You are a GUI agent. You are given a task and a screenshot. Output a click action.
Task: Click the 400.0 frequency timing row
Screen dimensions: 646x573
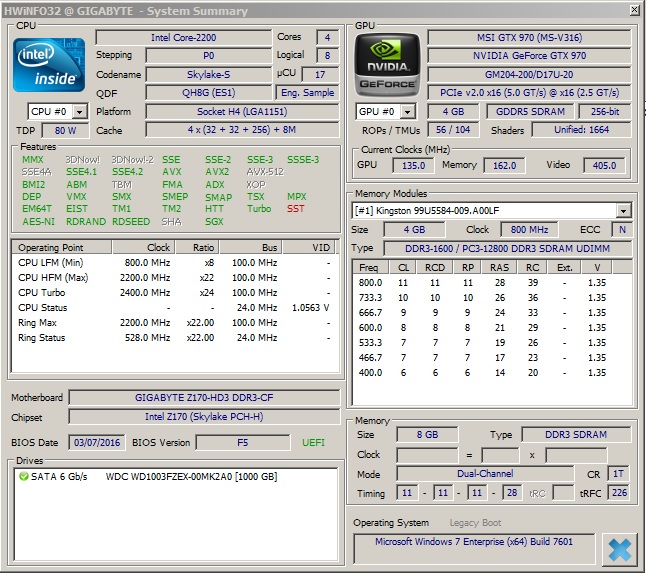pos(491,373)
